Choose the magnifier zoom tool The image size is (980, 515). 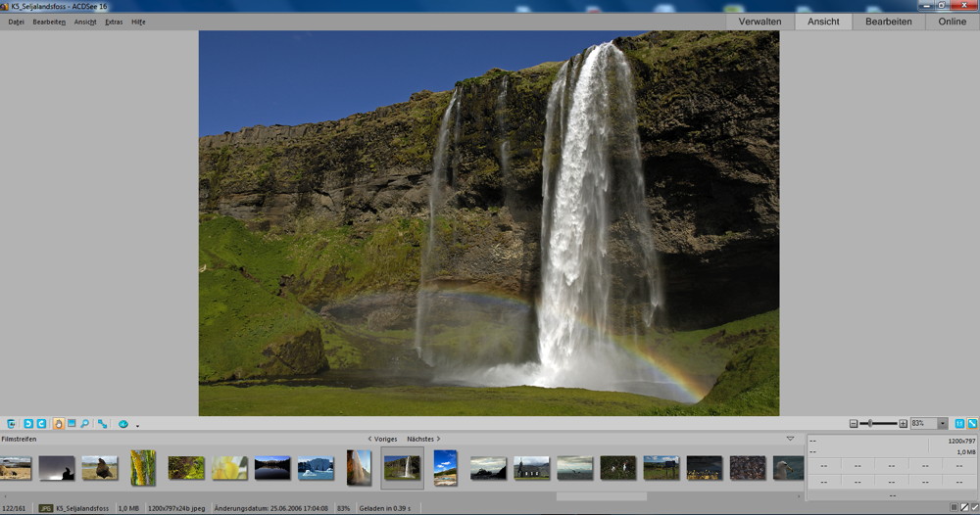(x=85, y=424)
